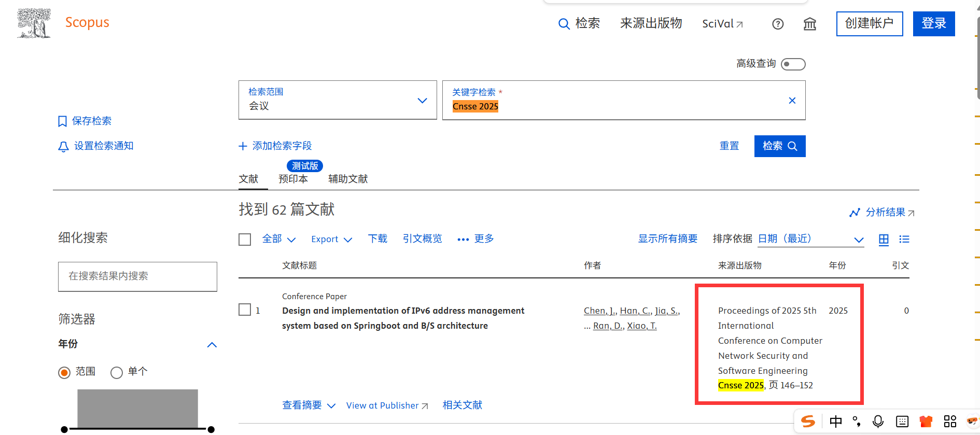Expand the 查看摘要 view abstract toggle
The width and height of the screenshot is (980, 435).
(x=309, y=405)
